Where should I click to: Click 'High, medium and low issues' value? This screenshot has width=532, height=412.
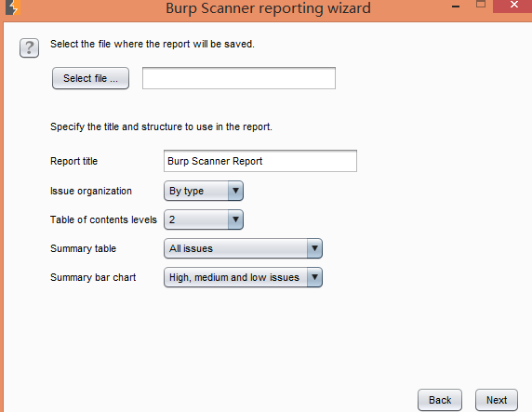click(234, 277)
